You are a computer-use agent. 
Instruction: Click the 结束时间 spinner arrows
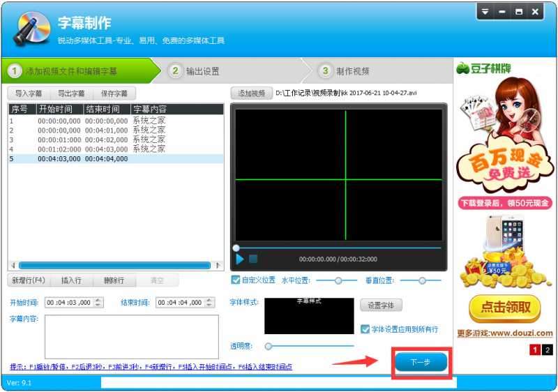click(209, 302)
